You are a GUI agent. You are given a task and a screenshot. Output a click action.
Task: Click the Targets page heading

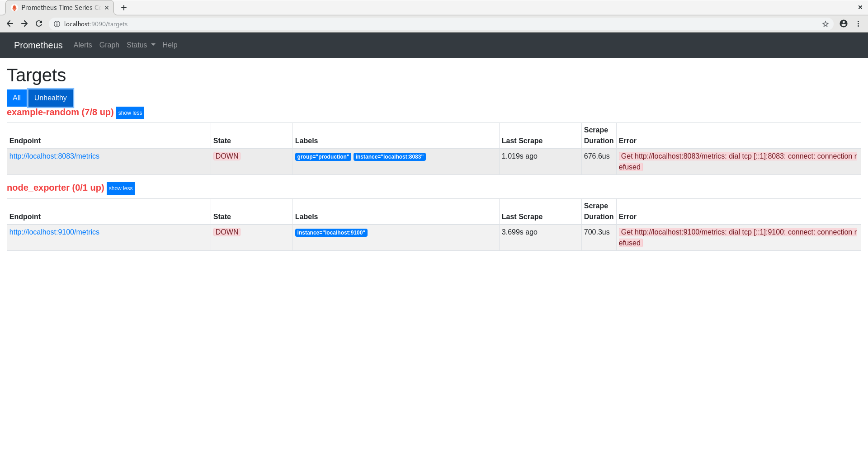[x=37, y=75]
